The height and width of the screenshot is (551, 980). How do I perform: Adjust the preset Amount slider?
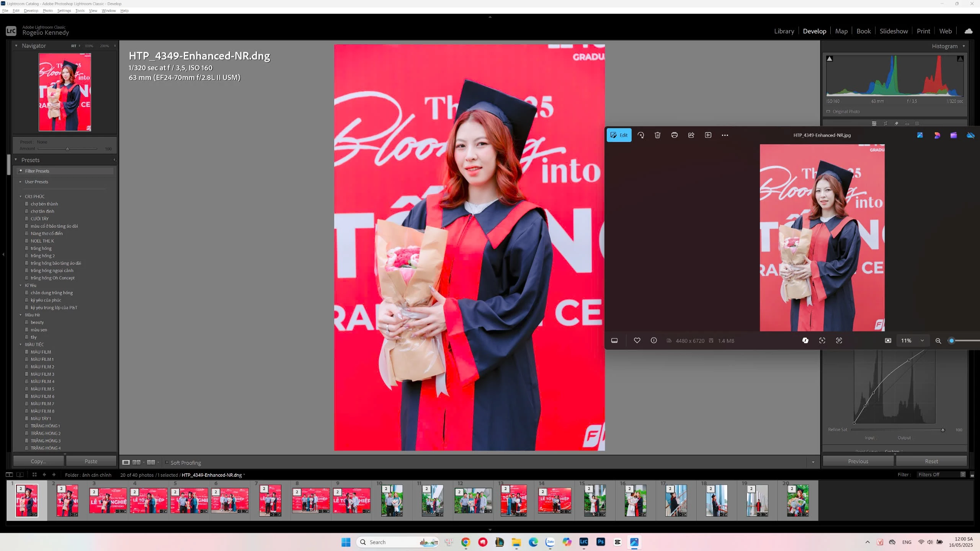point(67,149)
